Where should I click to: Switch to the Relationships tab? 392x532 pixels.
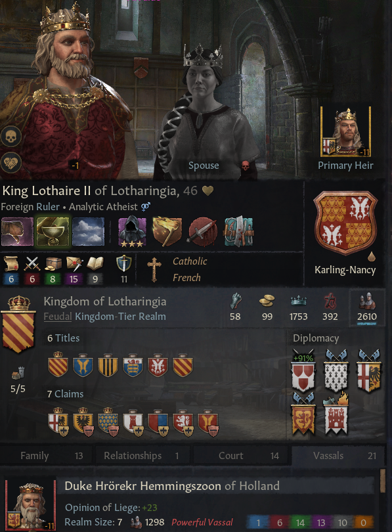point(142,455)
